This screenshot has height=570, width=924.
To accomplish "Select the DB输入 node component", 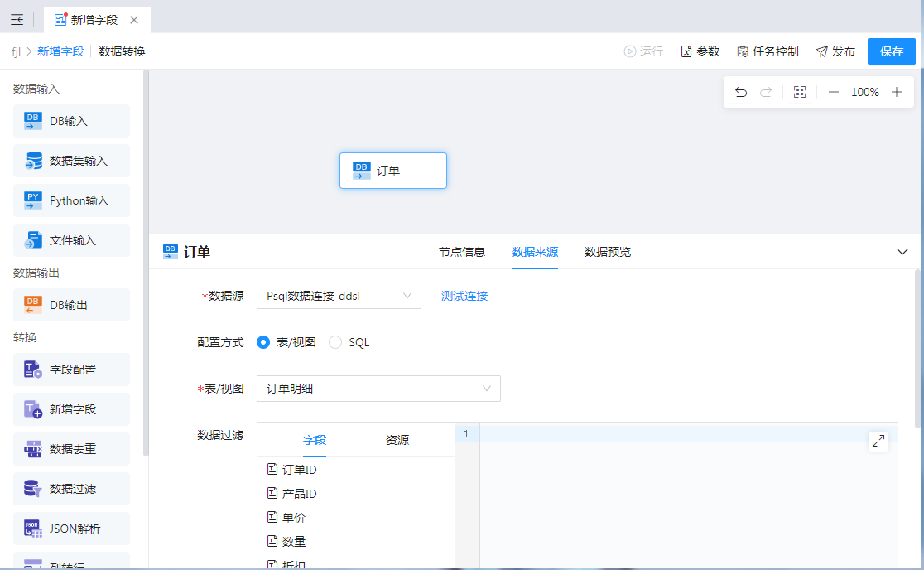I will [x=71, y=121].
